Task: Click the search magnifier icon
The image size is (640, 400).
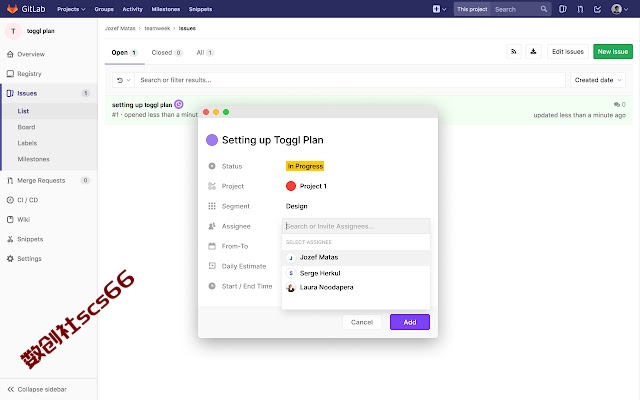Action: coord(544,9)
